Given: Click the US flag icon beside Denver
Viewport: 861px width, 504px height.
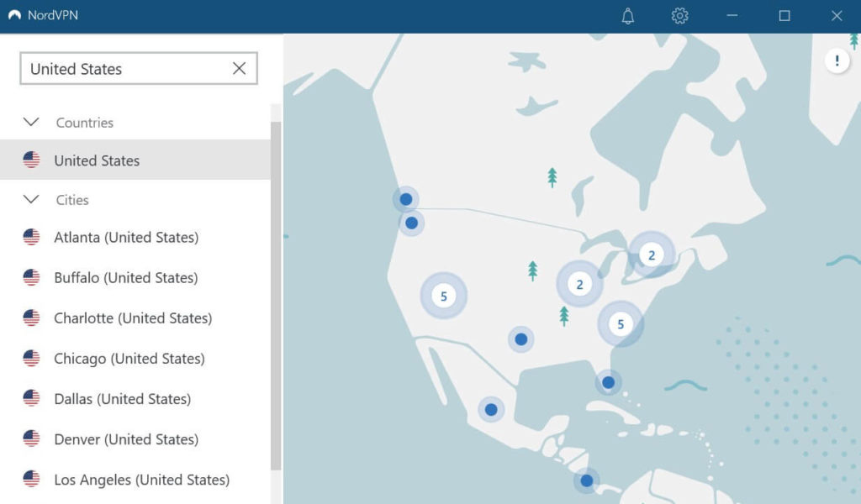Looking at the screenshot, I should pyautogui.click(x=31, y=438).
